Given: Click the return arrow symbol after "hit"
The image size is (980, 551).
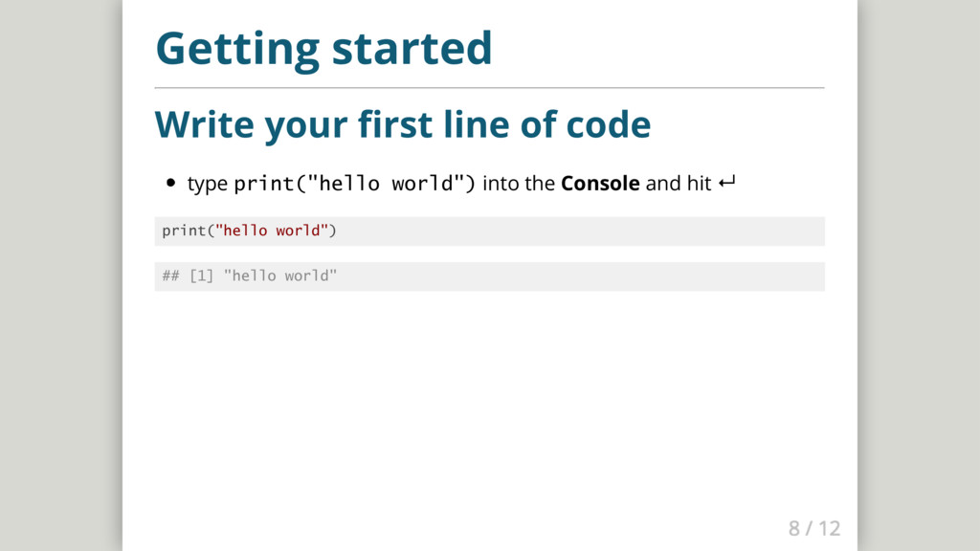Looking at the screenshot, I should pos(724,183).
